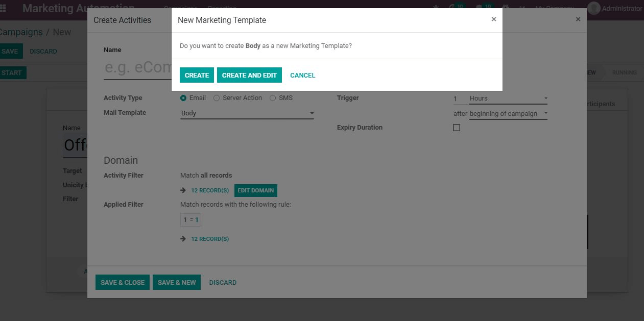Click the 'Mail Template' label

click(x=125, y=113)
